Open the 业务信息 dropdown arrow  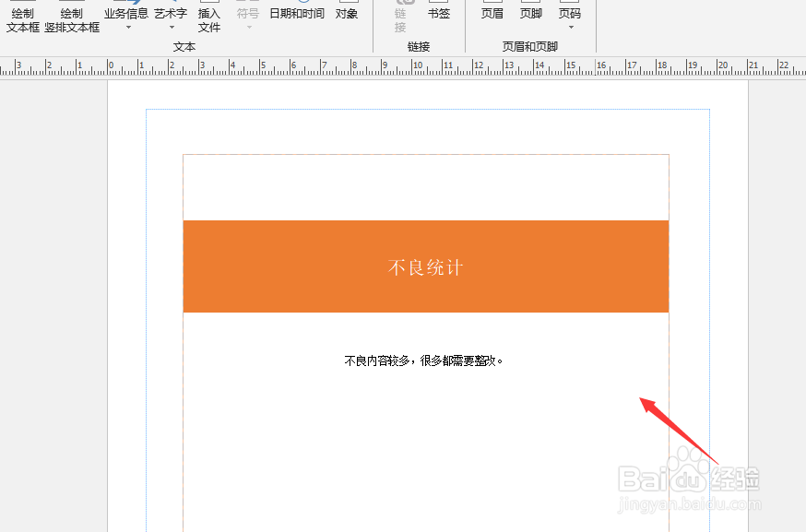[129, 26]
